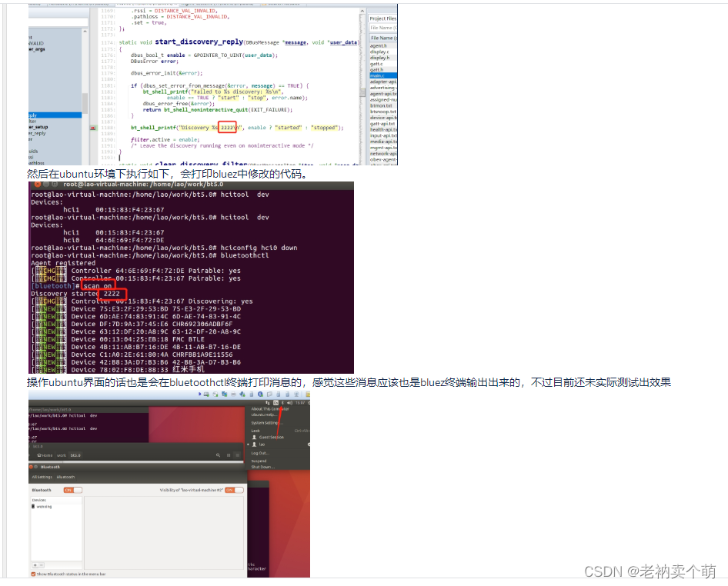Click the Bluetooth icon in Ubuntu's top panel
Image resolution: width=728 pixels, height=586 pixels.
pos(282,402)
